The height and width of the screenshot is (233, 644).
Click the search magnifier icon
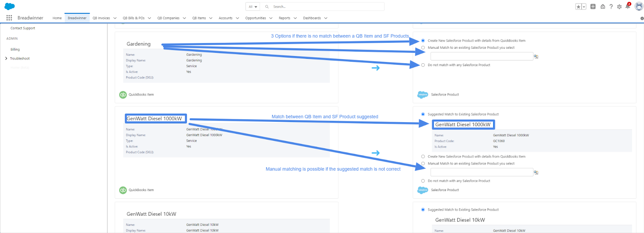click(x=267, y=7)
